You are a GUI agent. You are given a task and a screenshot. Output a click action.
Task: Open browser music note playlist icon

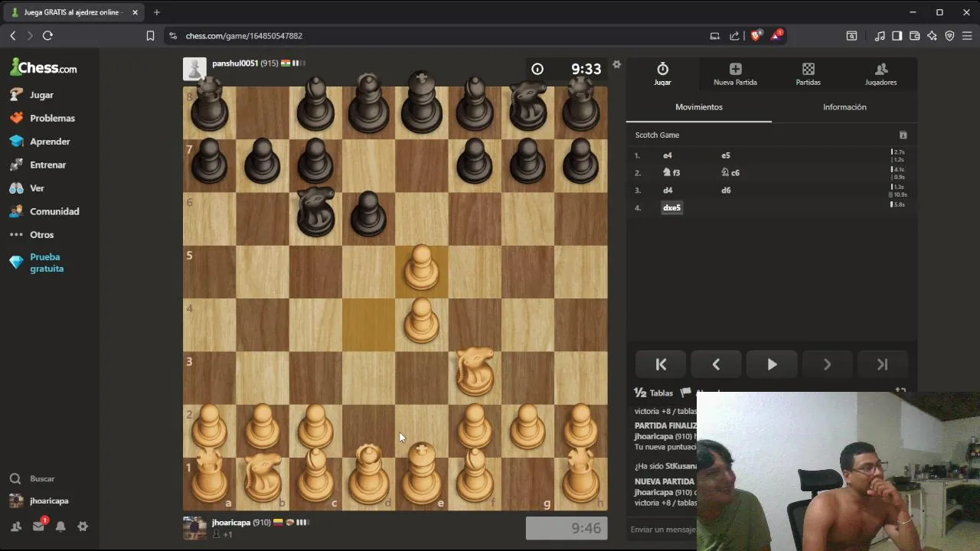coord(880,36)
